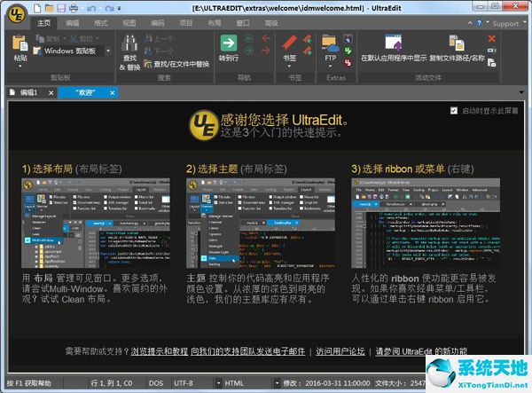Click the red forward navigation arrow
The width and height of the screenshot is (532, 393).
coord(266,51)
